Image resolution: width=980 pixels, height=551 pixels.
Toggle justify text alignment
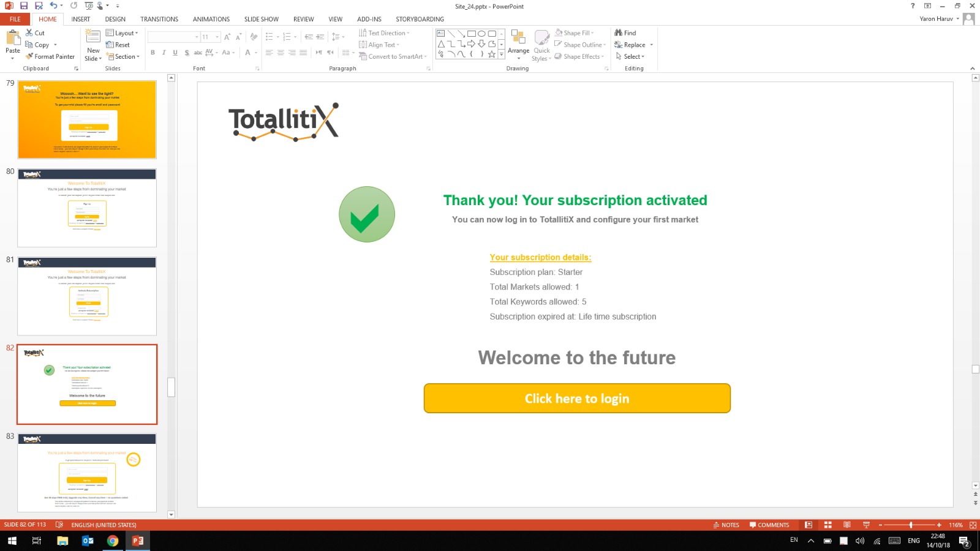tap(303, 53)
